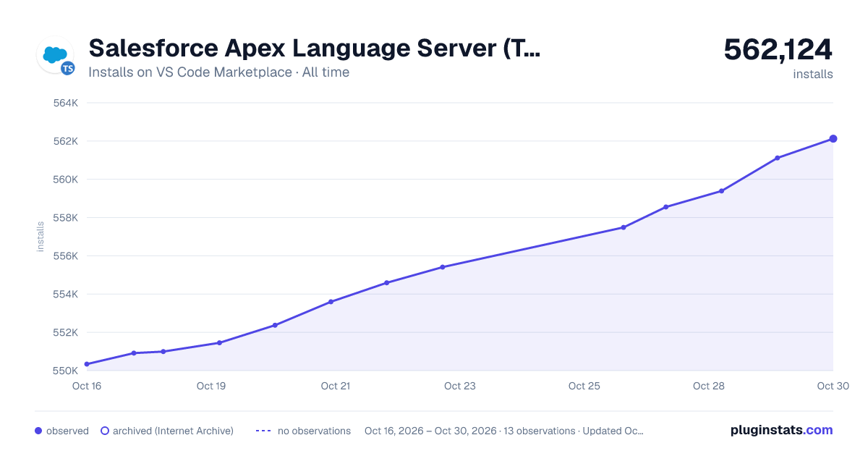This screenshot has height=456, width=868.
Task: Click the subtitle "Installs on VS Code Marketplace · All time"
Action: (218, 72)
